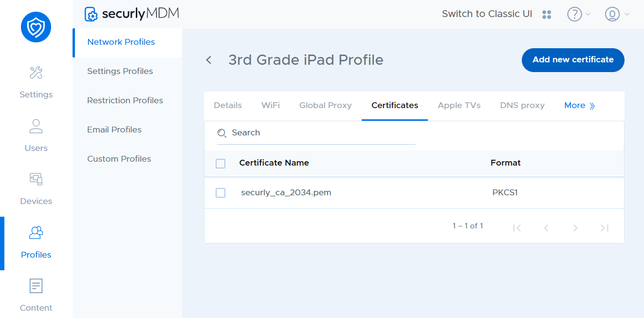The image size is (644, 318).
Task: Open the Devices section
Action: point(36,189)
